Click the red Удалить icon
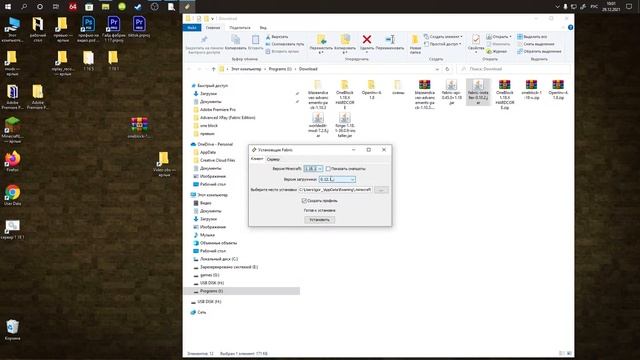Screen dimensions: 640x360 [x=367, y=40]
